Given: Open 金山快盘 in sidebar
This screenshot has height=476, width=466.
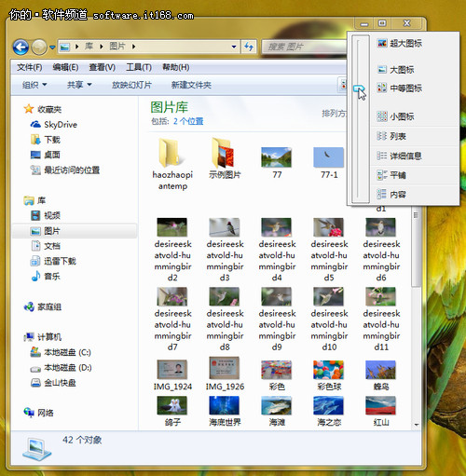Looking at the screenshot, I should coord(53,383).
